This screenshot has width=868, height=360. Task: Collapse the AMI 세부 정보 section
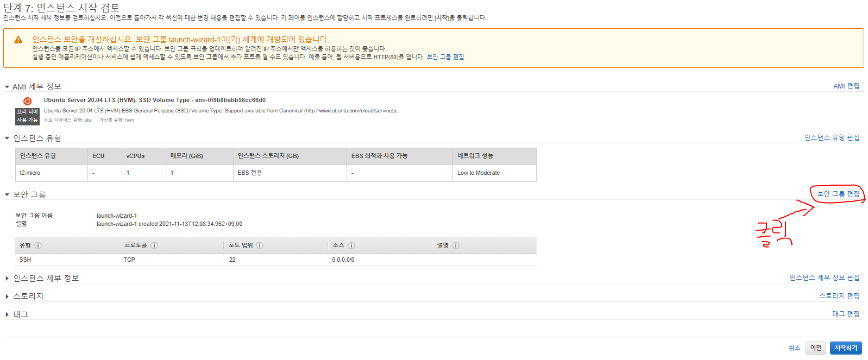(7, 87)
